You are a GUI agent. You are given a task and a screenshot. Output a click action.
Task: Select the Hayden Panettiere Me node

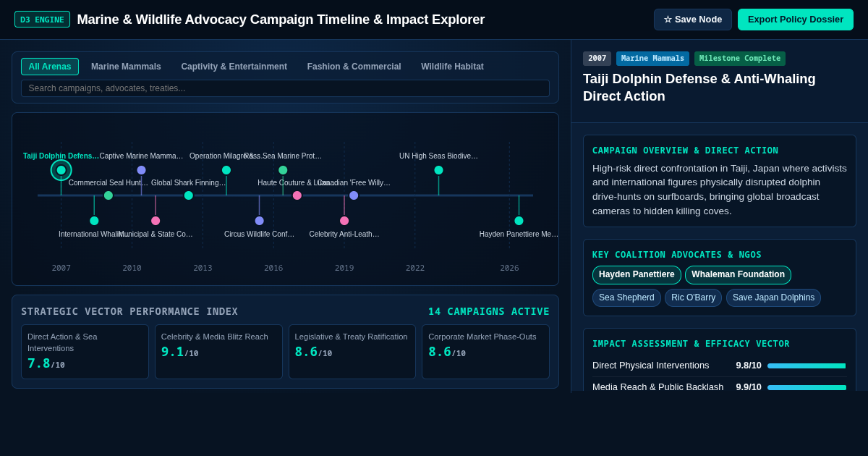coord(519,221)
